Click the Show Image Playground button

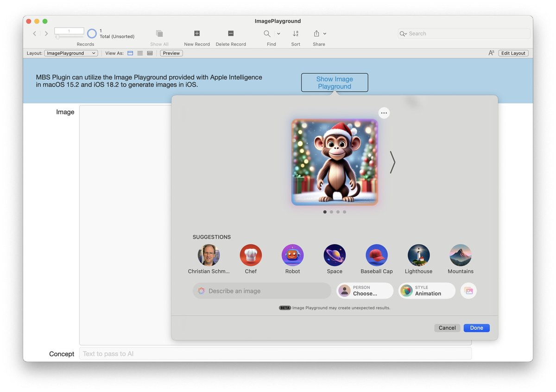click(335, 82)
